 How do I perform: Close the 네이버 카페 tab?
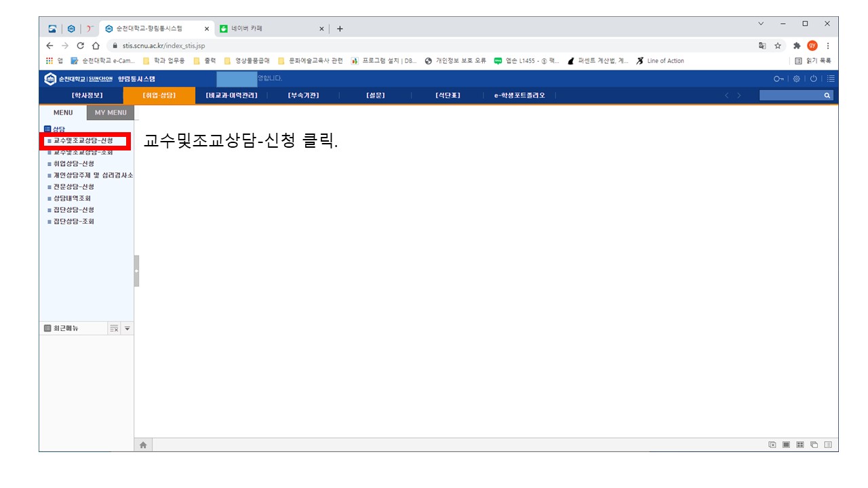tap(322, 28)
